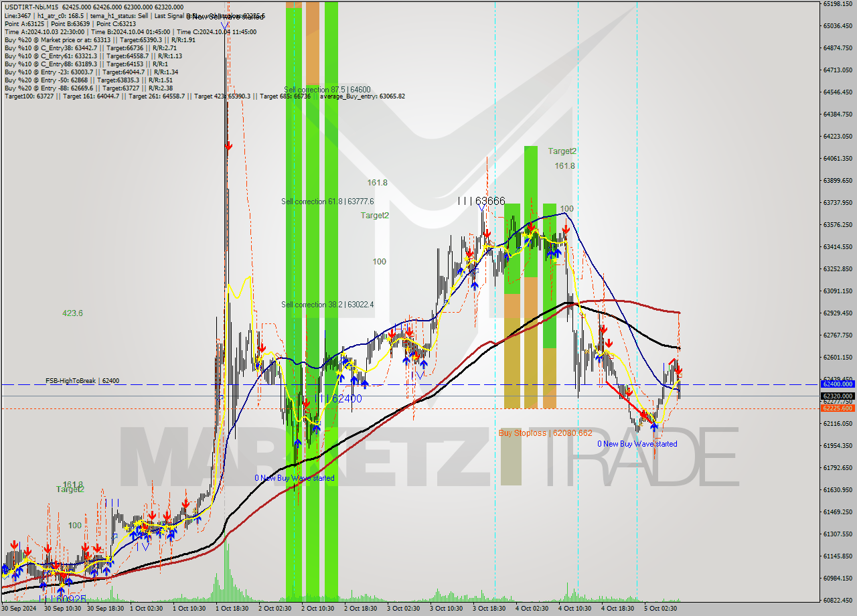Click the 63091.150 price axis label

coord(838,291)
